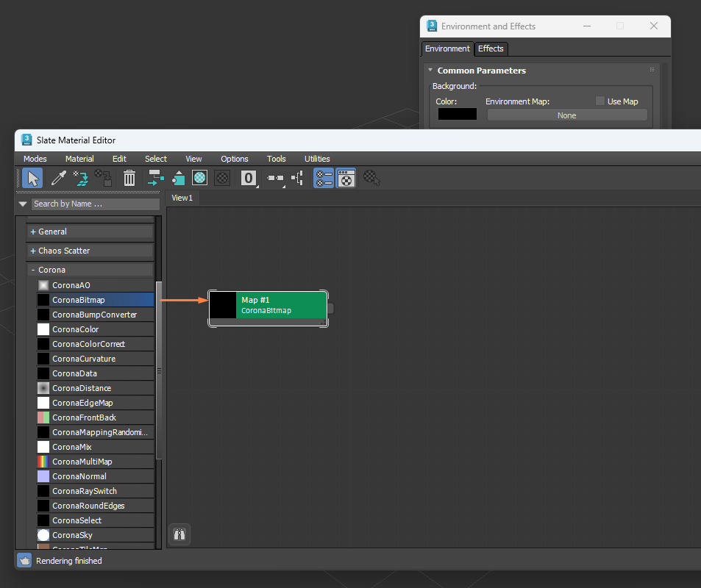Viewport: 701px width, 588px height.
Task: Click the Lay Out Children icon
Action: click(297, 179)
